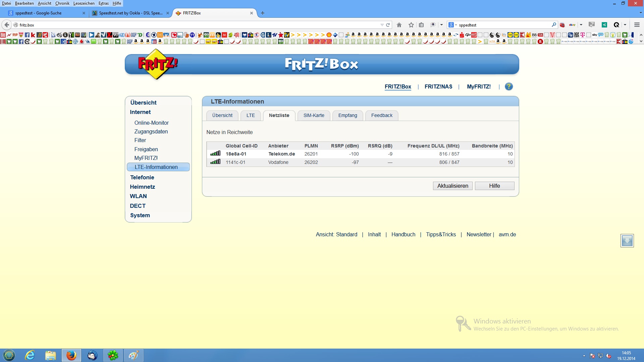The image size is (644, 362).
Task: Click the Aktualisieren button
Action: (x=452, y=186)
